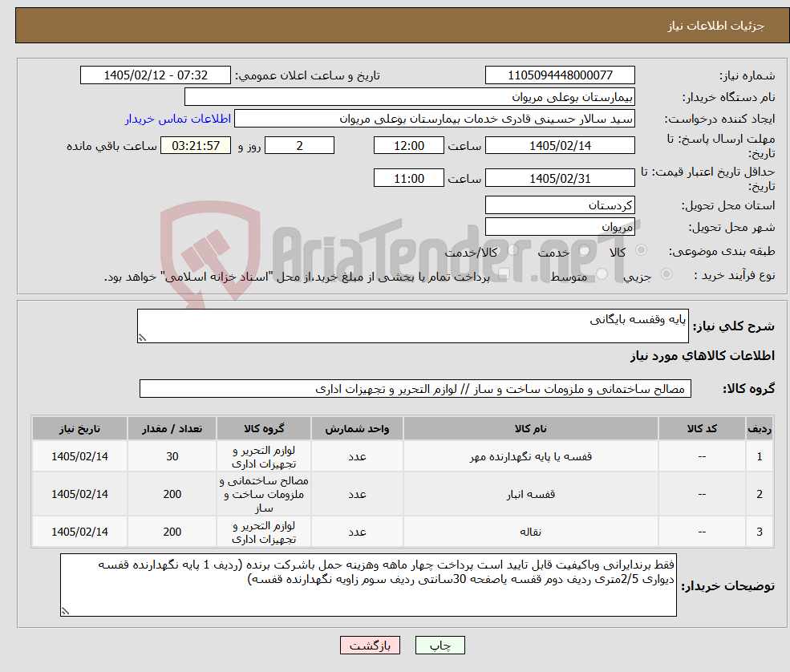790x672 pixels.
Task: Click quantity 30 in row 1
Action: (172, 456)
